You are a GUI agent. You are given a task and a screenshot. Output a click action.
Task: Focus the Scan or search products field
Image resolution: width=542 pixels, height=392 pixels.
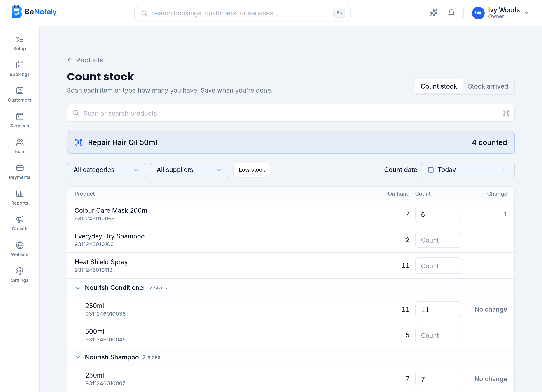pyautogui.click(x=291, y=113)
